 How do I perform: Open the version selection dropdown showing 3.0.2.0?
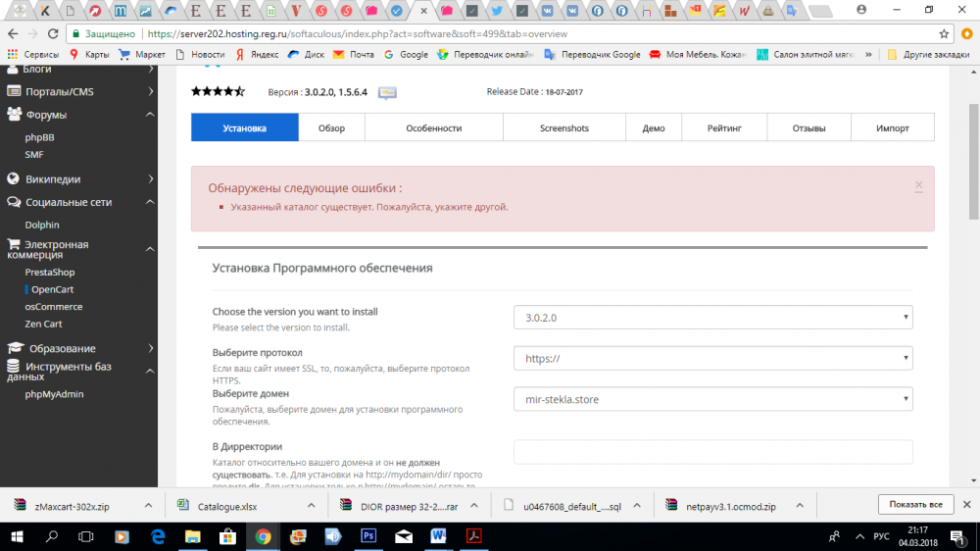pyautogui.click(x=713, y=317)
